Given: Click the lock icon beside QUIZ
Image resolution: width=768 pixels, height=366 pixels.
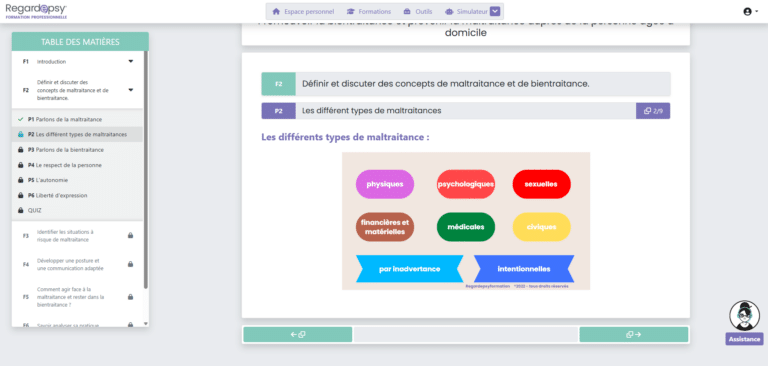Looking at the screenshot, I should pos(20,210).
